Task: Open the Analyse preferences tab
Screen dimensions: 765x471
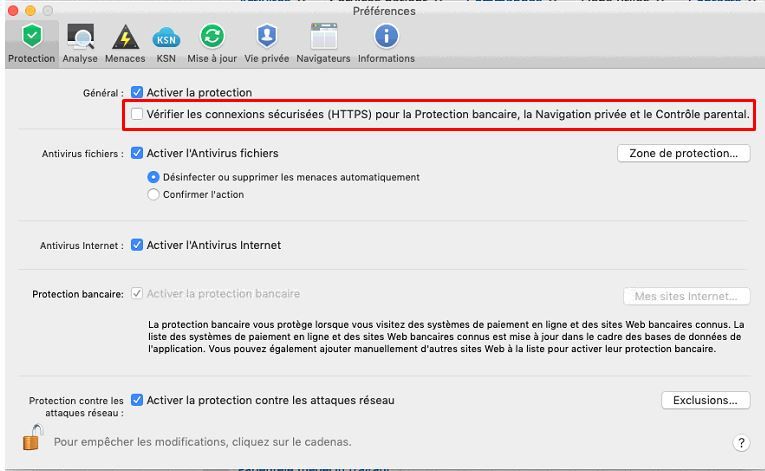Action: [80, 44]
